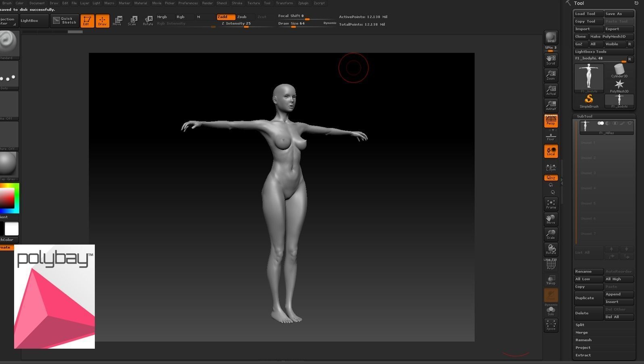Select the top shelf Scale transform tool
Screen dimensions: 644x364
[132, 21]
